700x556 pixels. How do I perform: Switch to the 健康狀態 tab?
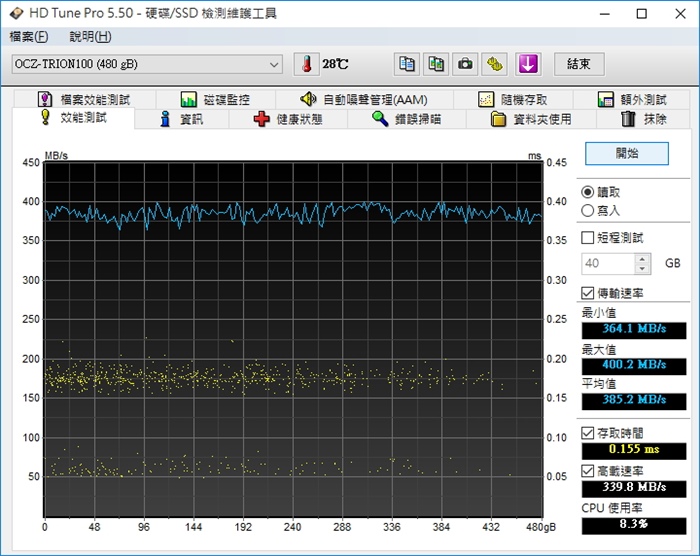[288, 119]
